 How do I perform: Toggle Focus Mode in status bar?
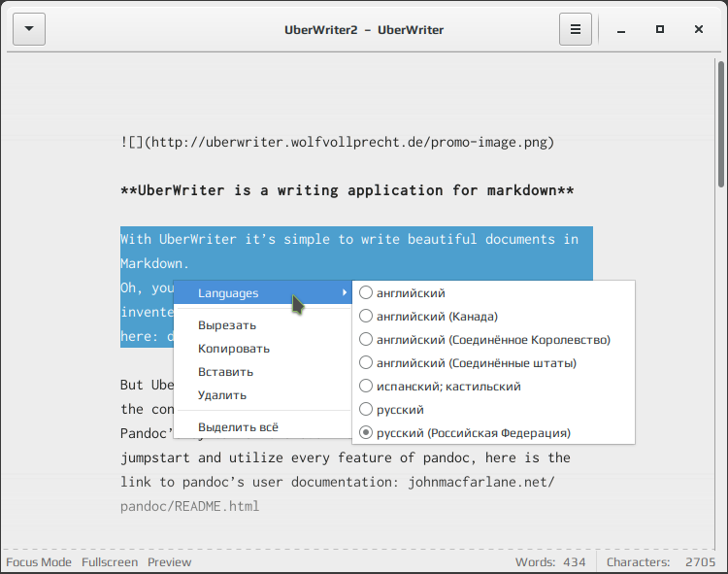39,562
